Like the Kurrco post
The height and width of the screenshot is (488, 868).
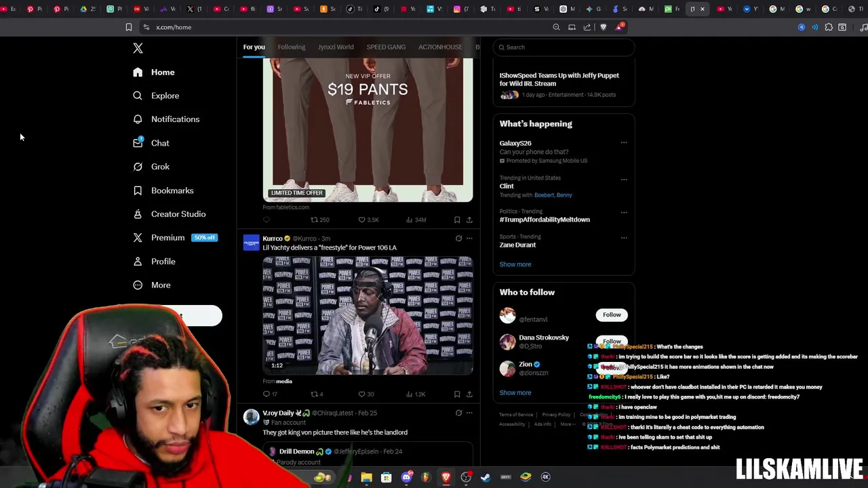[x=366, y=394]
